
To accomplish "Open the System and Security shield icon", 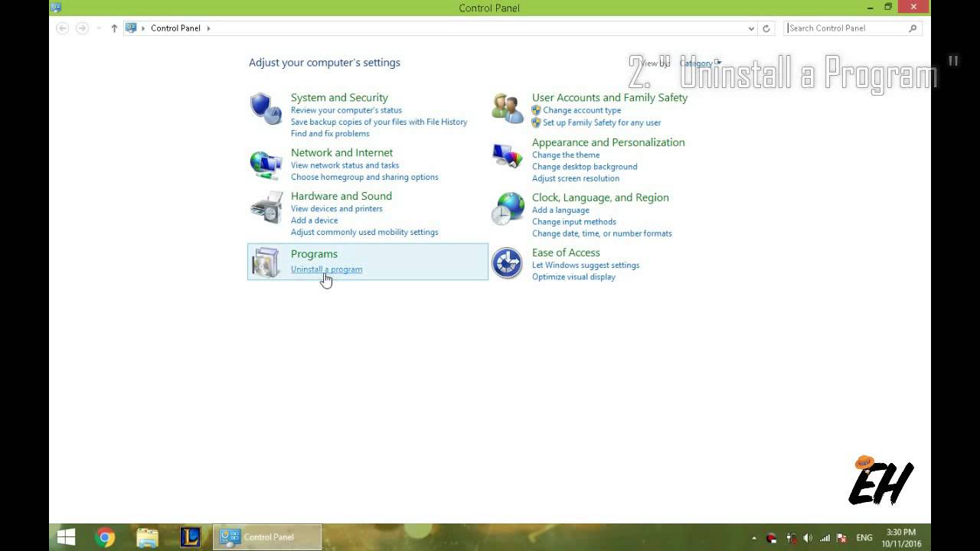I will point(266,109).
